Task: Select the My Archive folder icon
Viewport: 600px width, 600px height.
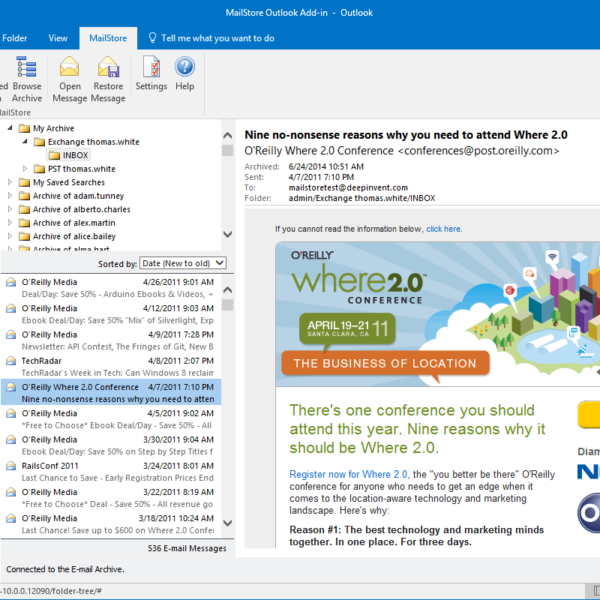Action: point(24,128)
